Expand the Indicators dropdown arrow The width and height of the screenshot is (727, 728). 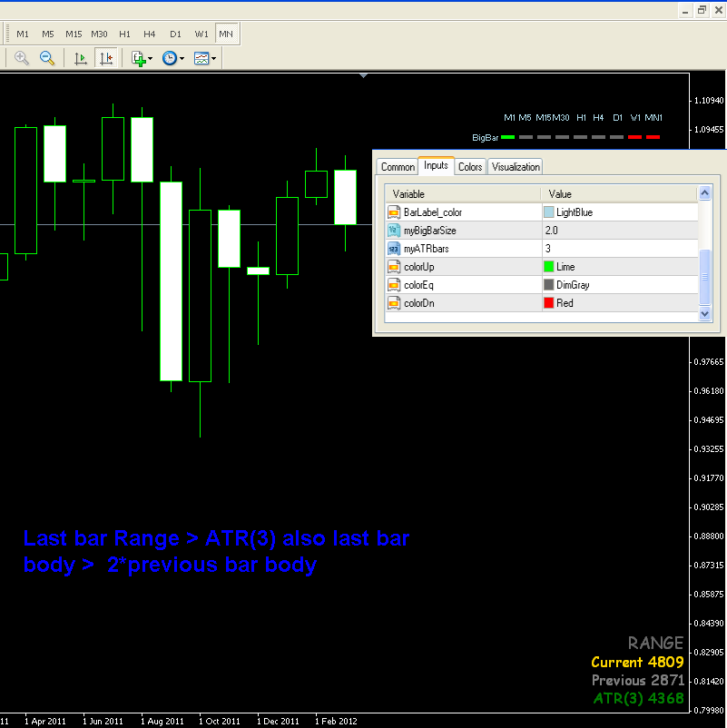point(151,58)
